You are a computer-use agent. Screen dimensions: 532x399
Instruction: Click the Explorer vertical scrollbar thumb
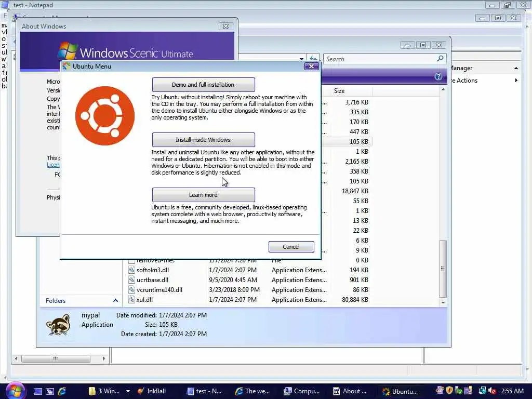[443, 269]
